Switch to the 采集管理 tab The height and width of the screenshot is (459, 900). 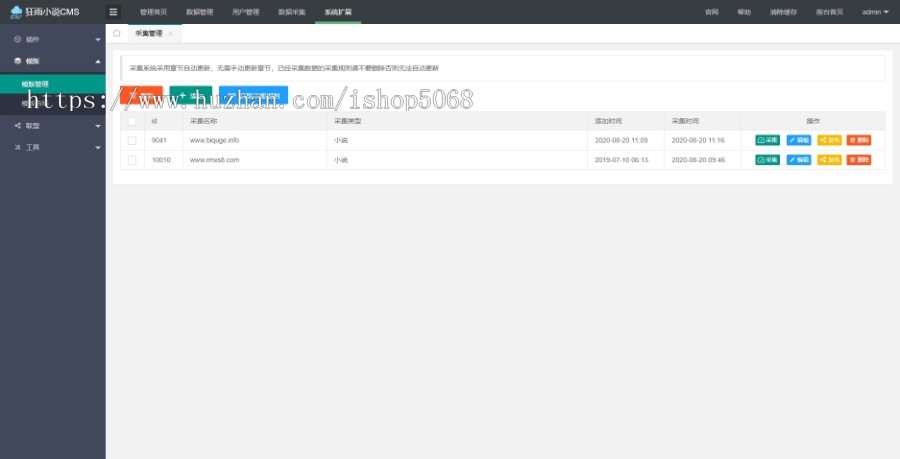pos(149,33)
